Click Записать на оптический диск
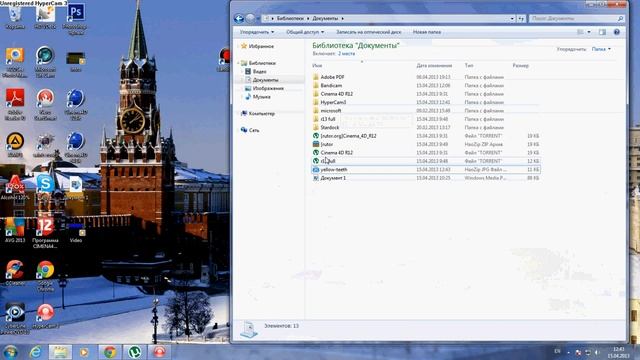Image resolution: width=640 pixels, height=360 pixels. click(x=369, y=32)
